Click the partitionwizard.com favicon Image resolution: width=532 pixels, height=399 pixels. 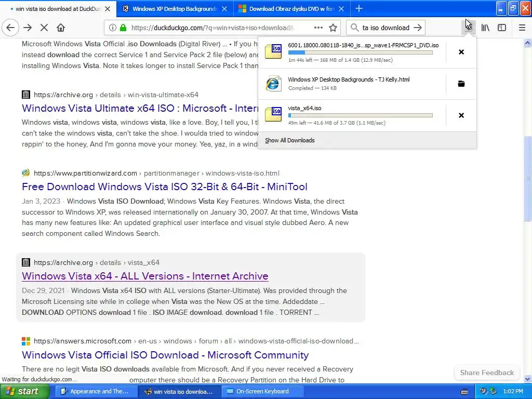click(26, 173)
